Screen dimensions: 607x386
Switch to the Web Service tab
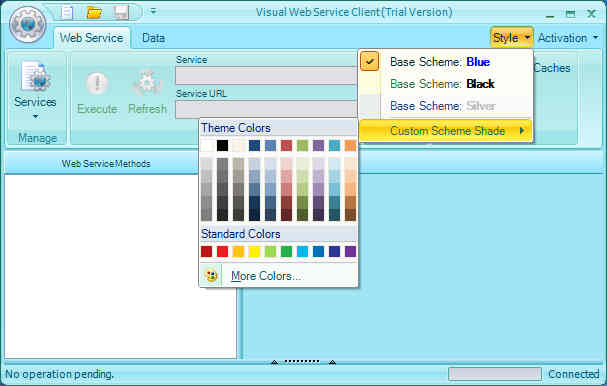[91, 38]
